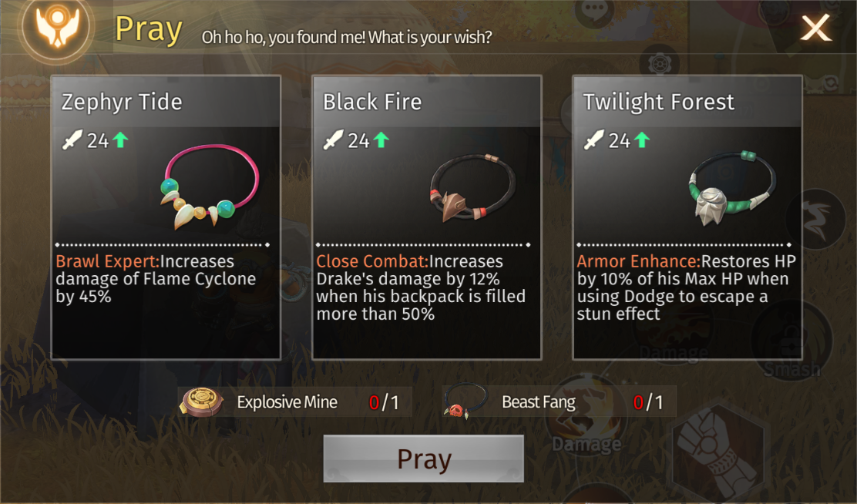
Task: Click the Brawl Expert skill description
Action: click(x=156, y=279)
